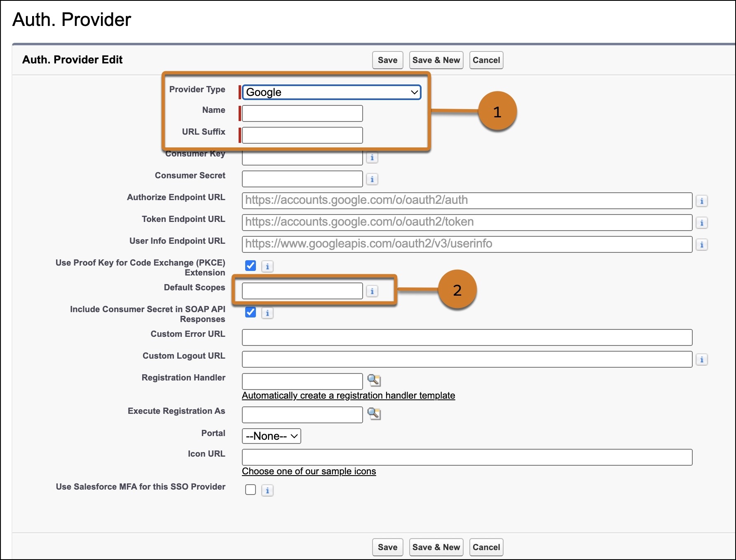Click the bottom Save & New button
This screenshot has width=736, height=560.
tap(436, 547)
